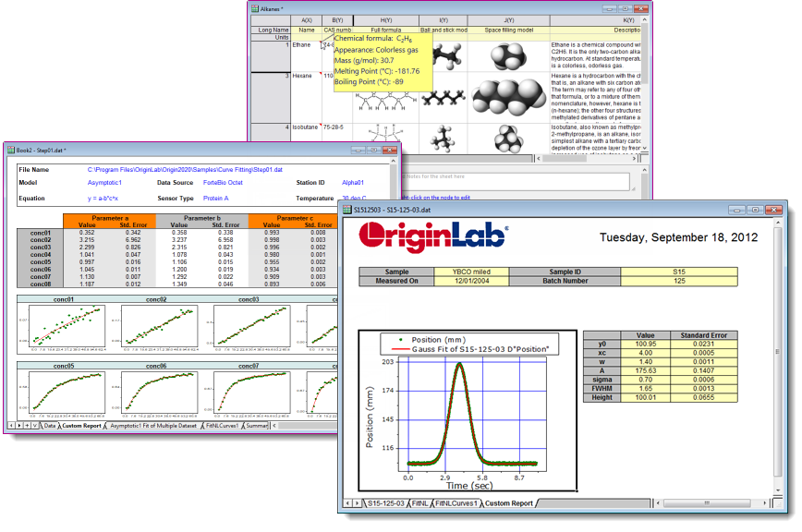Click next-sheet arrow in S1512503 tab bar
802x532 pixels.
click(x=357, y=503)
